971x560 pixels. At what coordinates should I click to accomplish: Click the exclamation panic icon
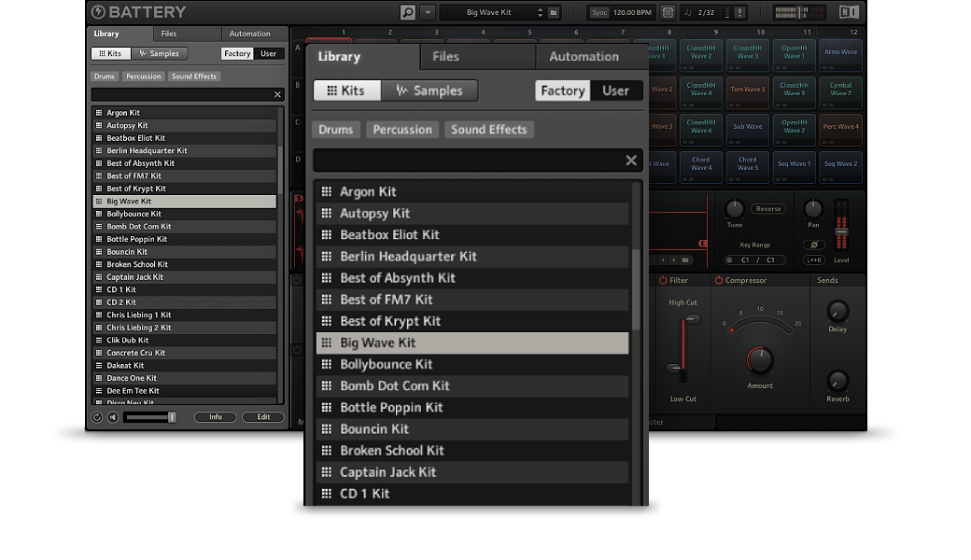tap(739, 12)
